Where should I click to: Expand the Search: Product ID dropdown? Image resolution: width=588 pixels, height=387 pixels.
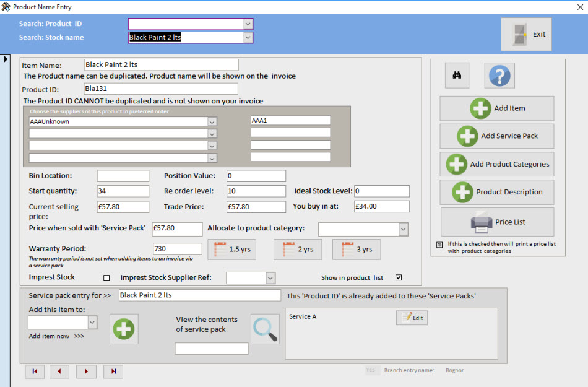[x=248, y=24]
